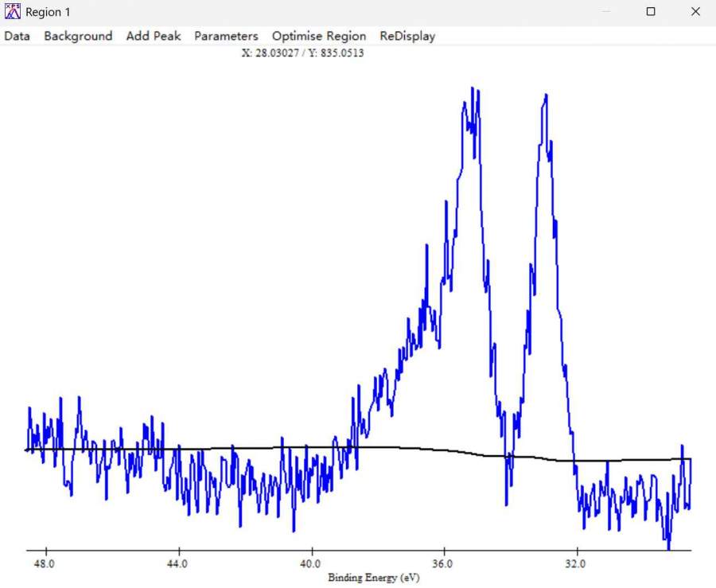The height and width of the screenshot is (588, 716).
Task: Click the top of the right spectrum peak
Action: click(546, 95)
